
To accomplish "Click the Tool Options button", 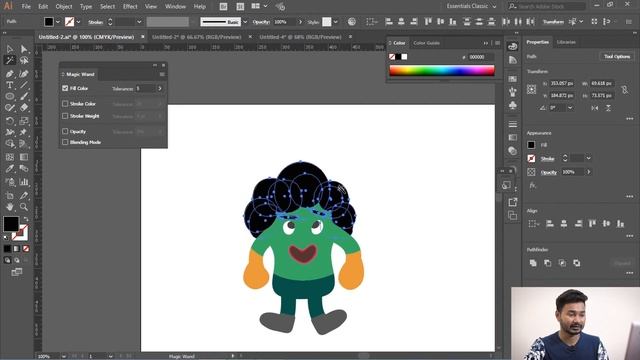I will [x=617, y=56].
